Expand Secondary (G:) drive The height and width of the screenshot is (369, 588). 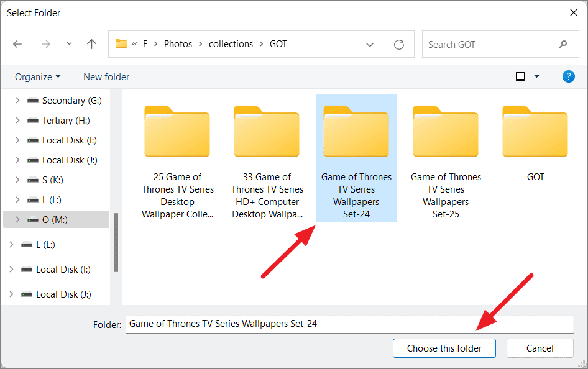pyautogui.click(x=17, y=101)
